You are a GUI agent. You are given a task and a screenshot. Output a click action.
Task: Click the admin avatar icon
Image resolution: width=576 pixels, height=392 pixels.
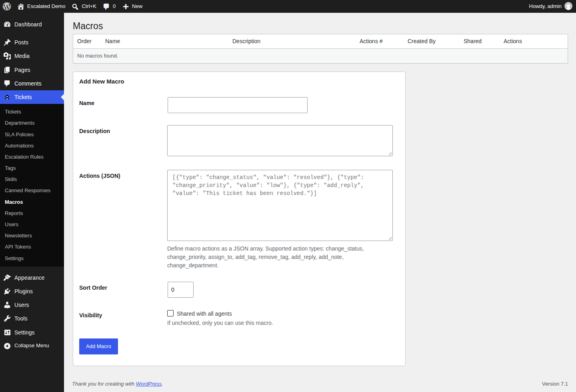click(568, 6)
